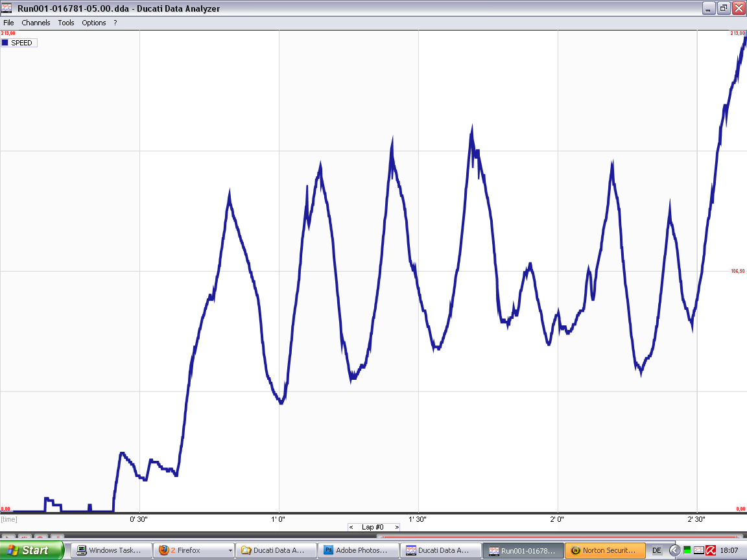Expand hidden system tray icons arrow

(x=674, y=550)
